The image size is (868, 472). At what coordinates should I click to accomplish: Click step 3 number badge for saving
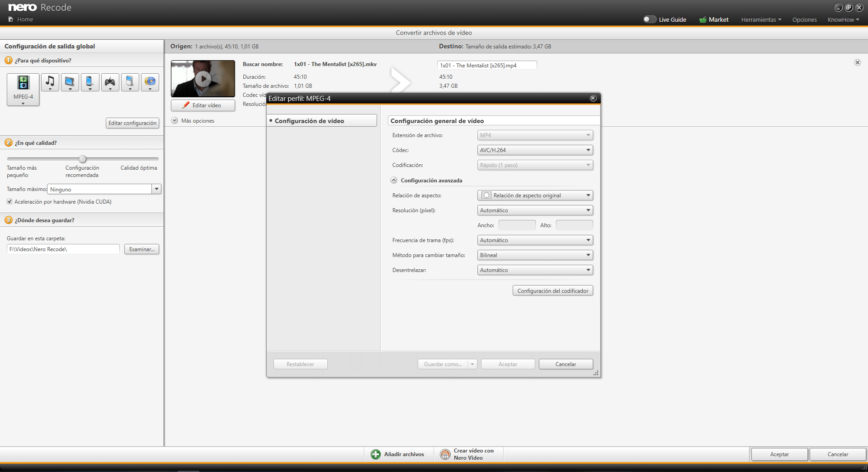coord(9,220)
